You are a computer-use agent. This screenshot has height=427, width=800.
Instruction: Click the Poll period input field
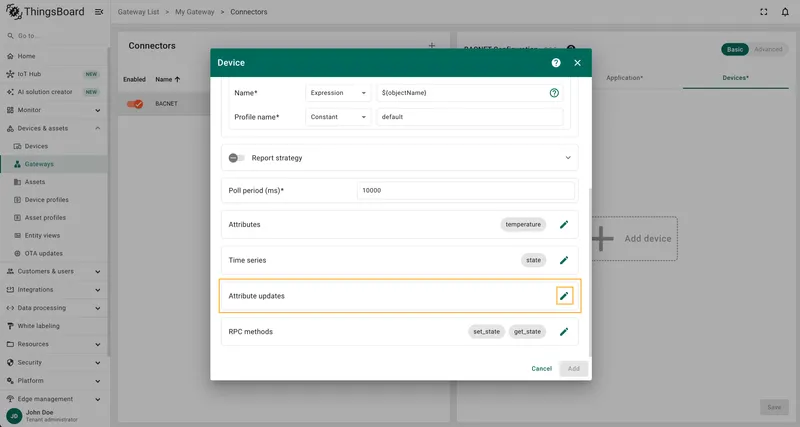(x=466, y=190)
